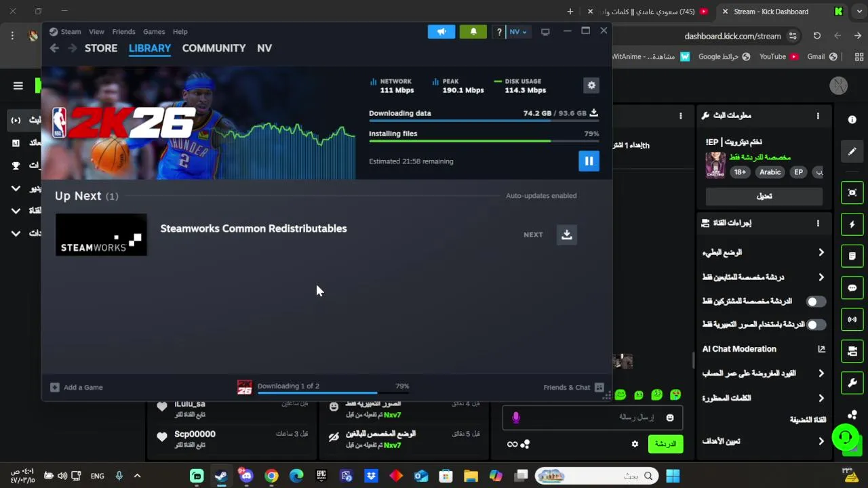The image size is (868, 488).
Task: Open the NV account dropdown in Steam
Action: tap(518, 32)
